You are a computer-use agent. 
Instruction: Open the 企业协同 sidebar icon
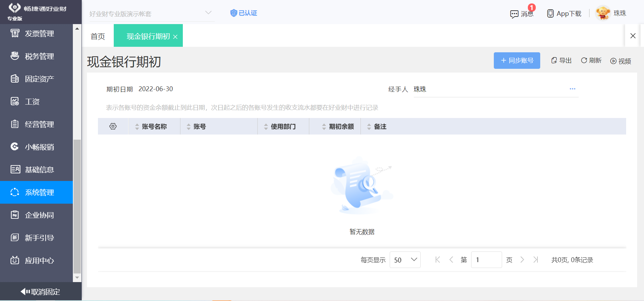(x=15, y=215)
